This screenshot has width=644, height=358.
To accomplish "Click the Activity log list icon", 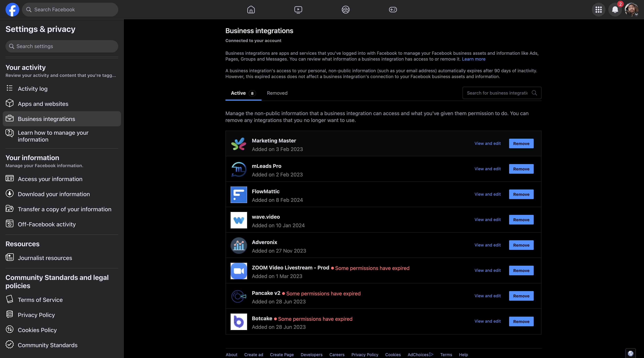I will point(9,88).
